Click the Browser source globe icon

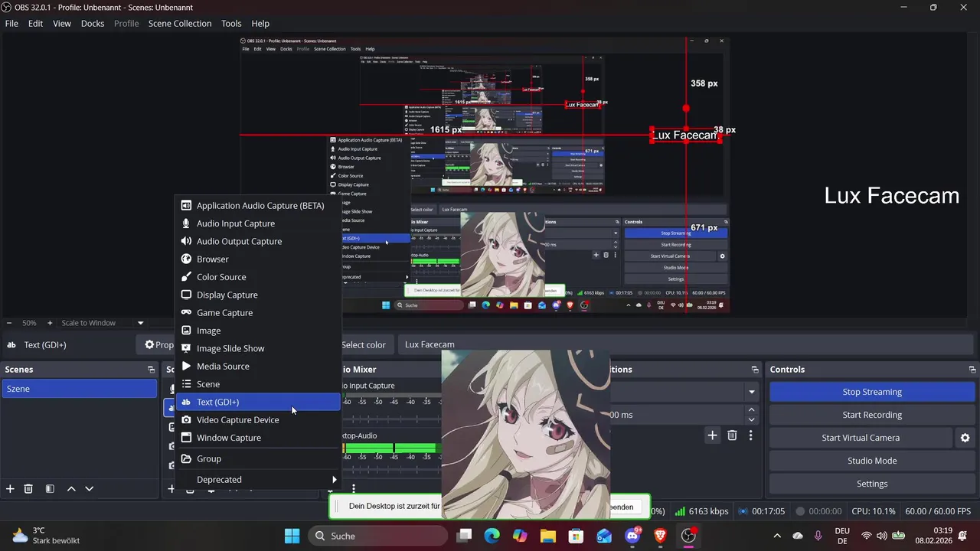[186, 259]
